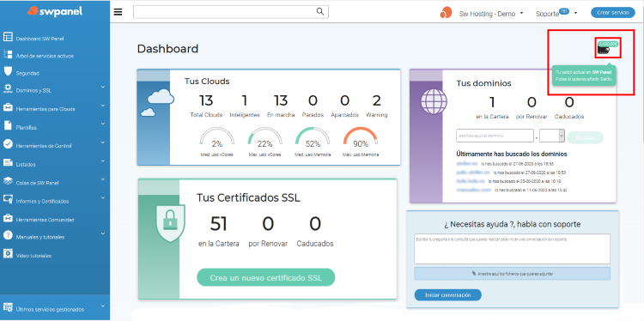Click the 0 Parados clouds count
Viewport: 644px width, 321px height.
click(313, 100)
